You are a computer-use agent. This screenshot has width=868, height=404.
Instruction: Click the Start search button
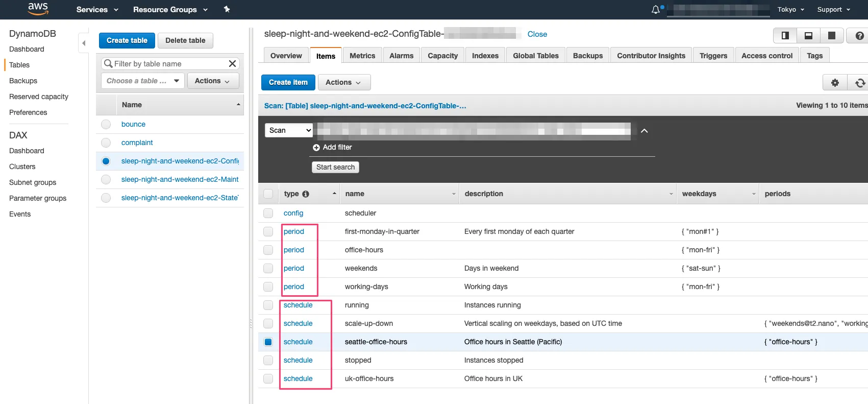335,168
